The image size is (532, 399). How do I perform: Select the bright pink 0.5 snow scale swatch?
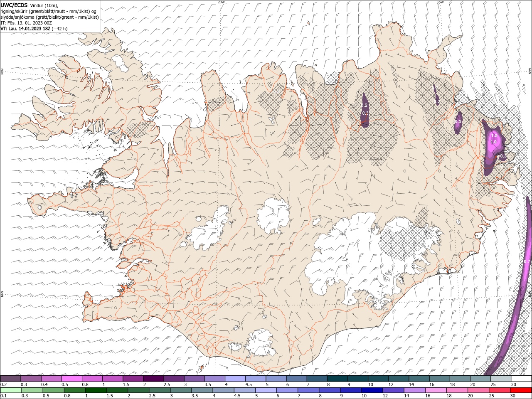(x=72, y=379)
